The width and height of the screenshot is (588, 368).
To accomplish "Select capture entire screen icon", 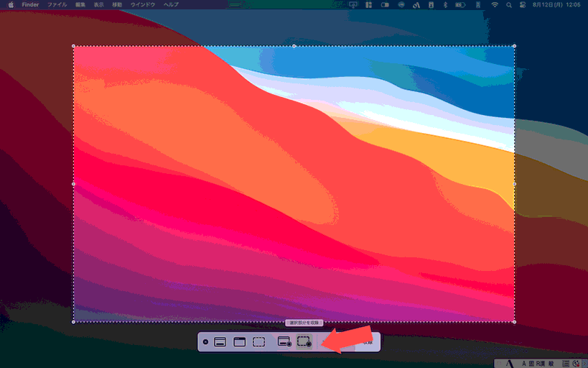I will tap(220, 342).
